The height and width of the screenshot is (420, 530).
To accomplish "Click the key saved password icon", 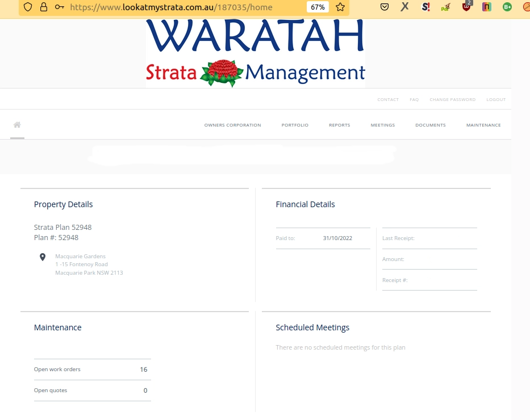I will [x=59, y=7].
